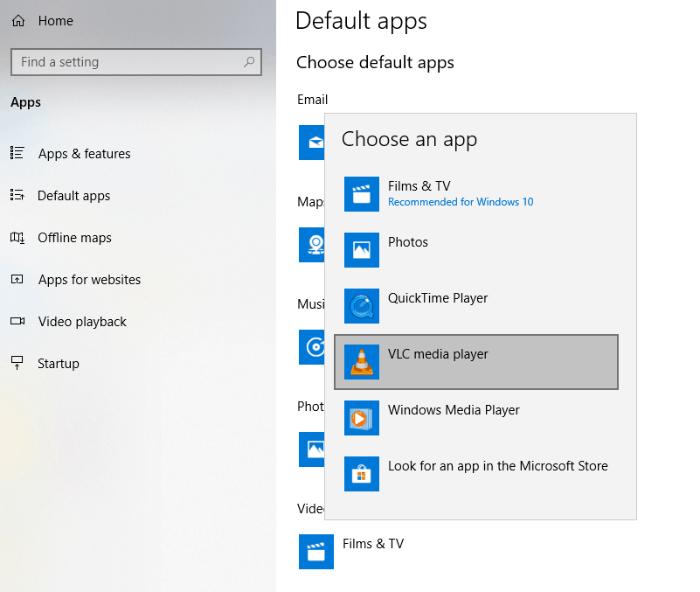Image resolution: width=700 pixels, height=592 pixels.
Task: Click the Video playback camera icon
Action: coord(17,321)
